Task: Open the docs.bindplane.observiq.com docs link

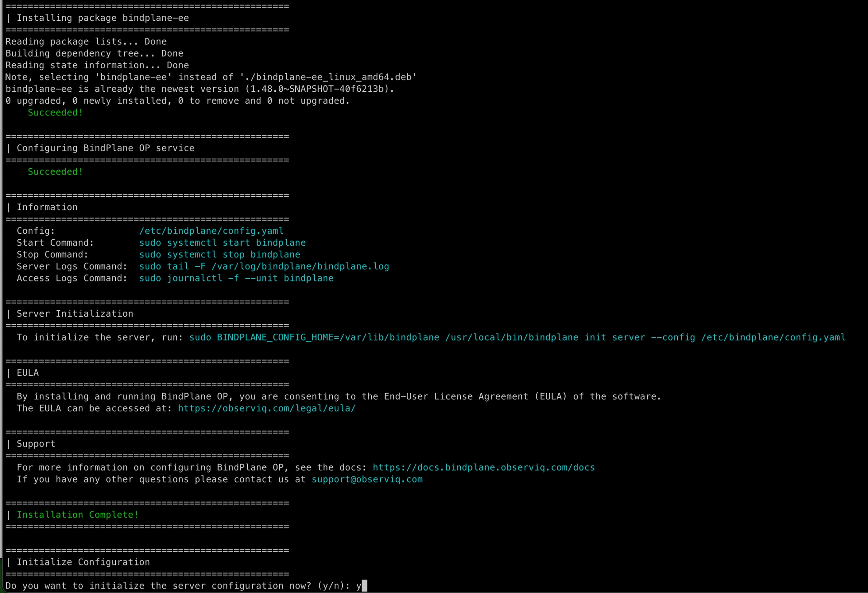Action: point(484,468)
